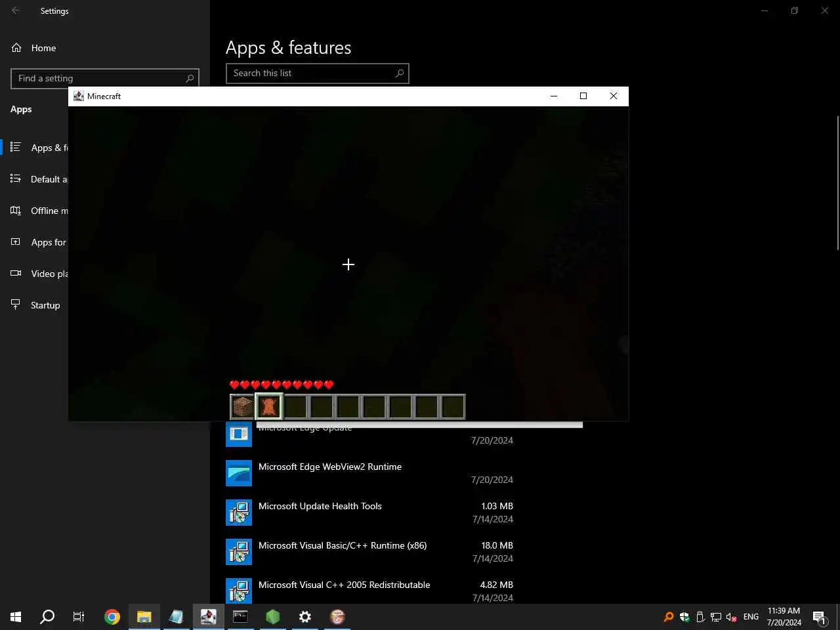Click the Minecraft window title icon
This screenshot has height=630, width=840.
79,96
